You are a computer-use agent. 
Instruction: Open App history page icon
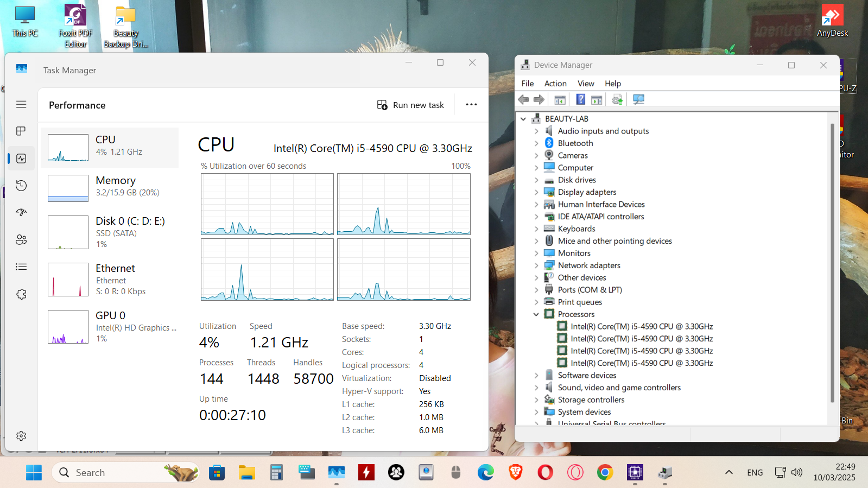21,186
